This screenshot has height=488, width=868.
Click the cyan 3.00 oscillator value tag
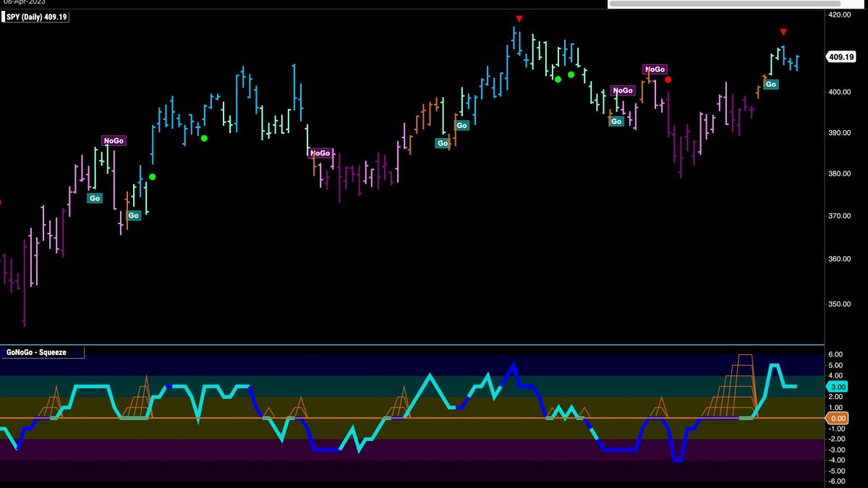836,387
